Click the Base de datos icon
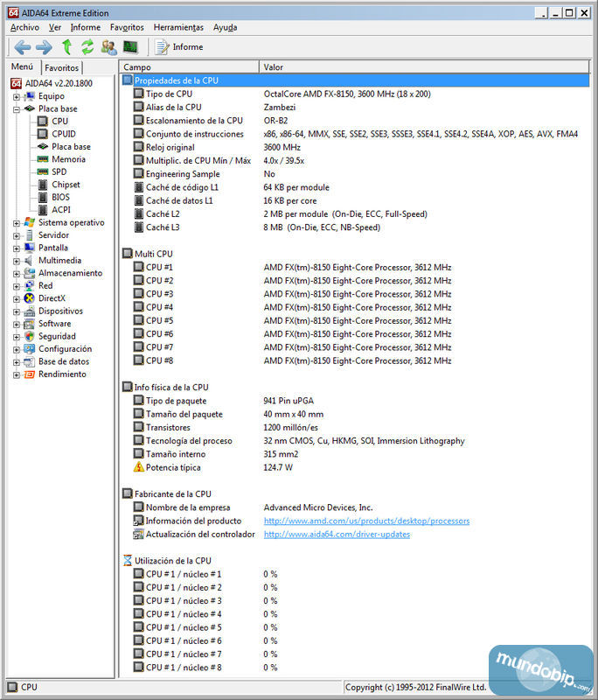 [30, 361]
